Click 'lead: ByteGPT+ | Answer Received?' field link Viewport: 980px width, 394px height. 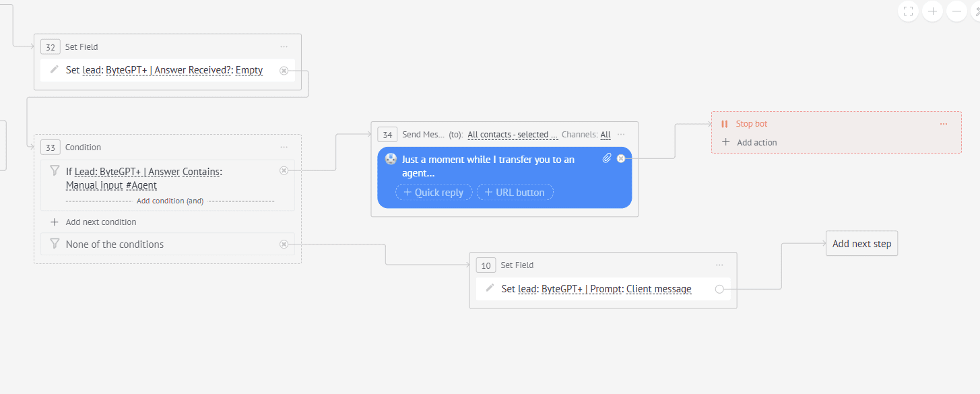pos(158,70)
